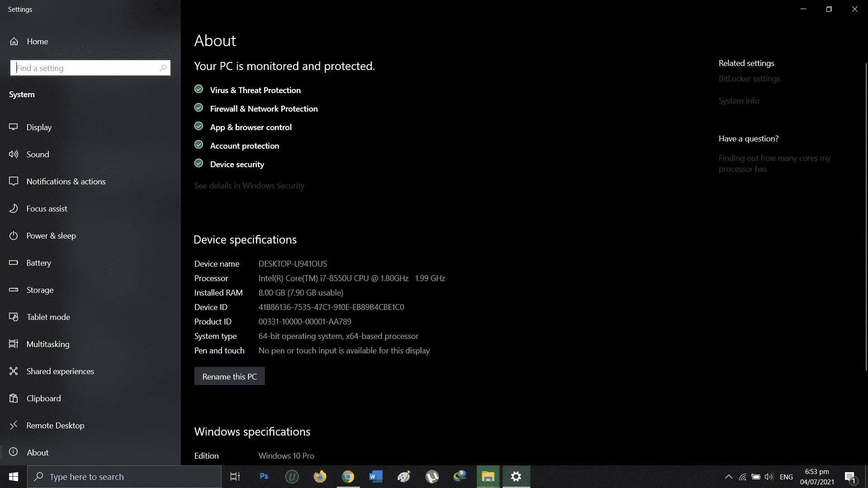Open the paint palette app in taskbar

(404, 477)
